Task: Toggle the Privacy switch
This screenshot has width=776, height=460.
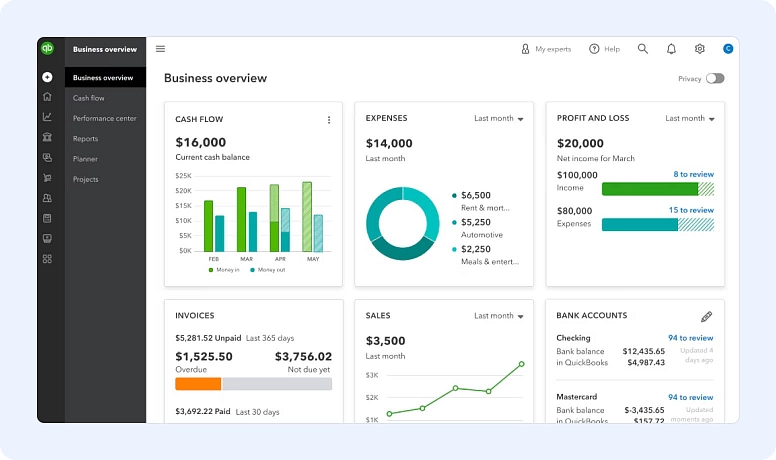Action: tap(714, 78)
